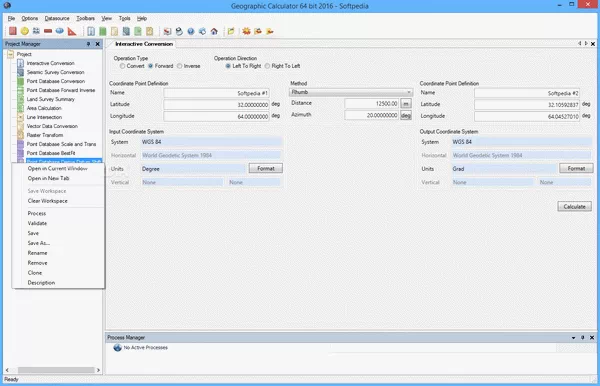Click the yellow folder toolbar icon

pyautogui.click(x=231, y=31)
